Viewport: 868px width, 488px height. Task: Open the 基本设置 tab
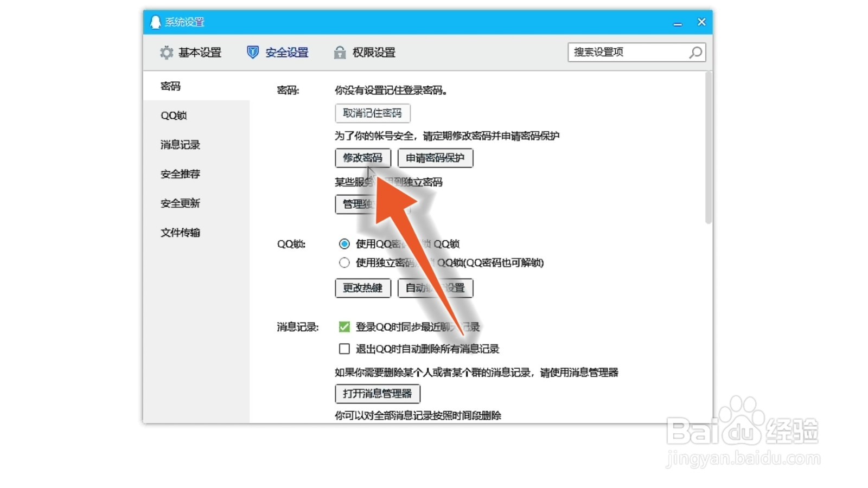point(190,53)
